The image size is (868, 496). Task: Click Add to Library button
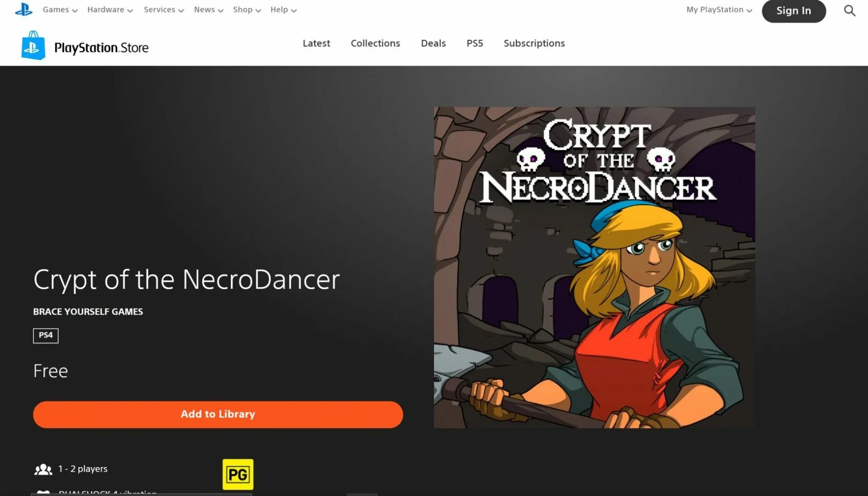(x=218, y=414)
